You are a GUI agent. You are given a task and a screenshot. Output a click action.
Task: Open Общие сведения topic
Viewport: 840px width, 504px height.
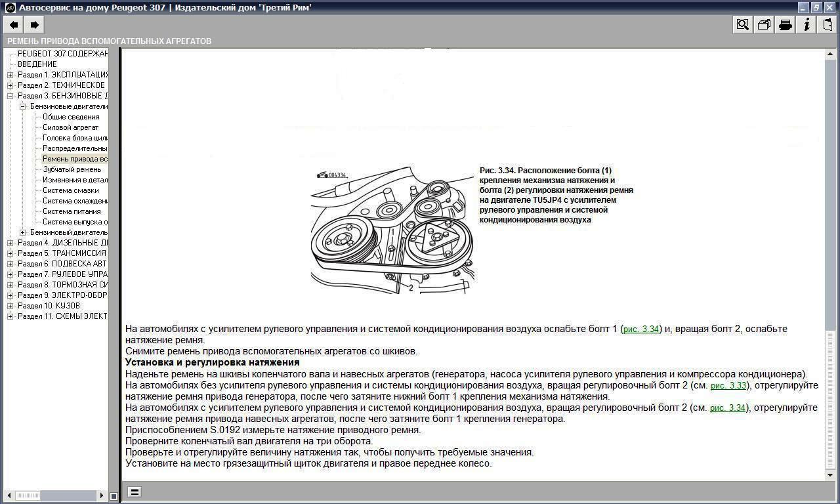tap(71, 117)
